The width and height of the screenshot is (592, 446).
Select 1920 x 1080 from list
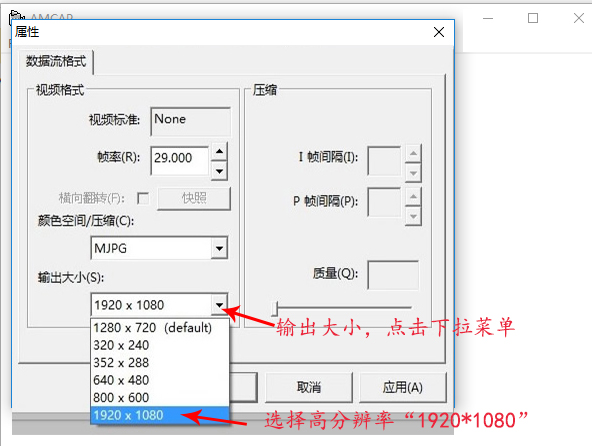[x=160, y=415]
